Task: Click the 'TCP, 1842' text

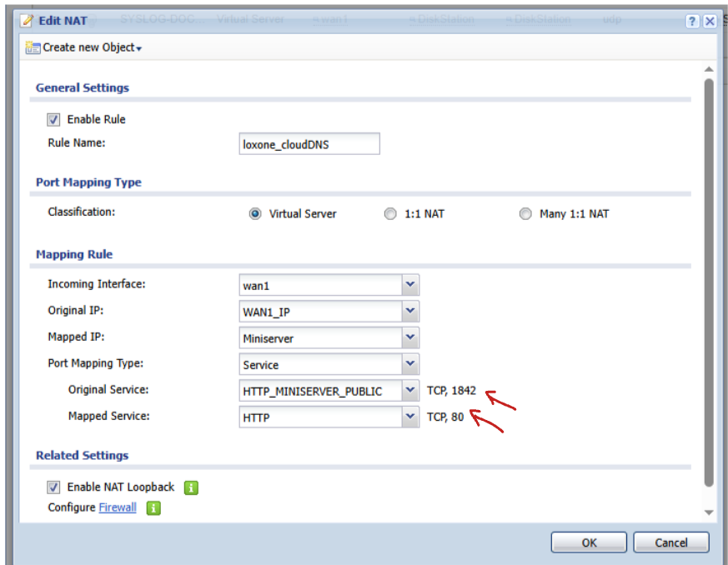Action: click(x=451, y=391)
